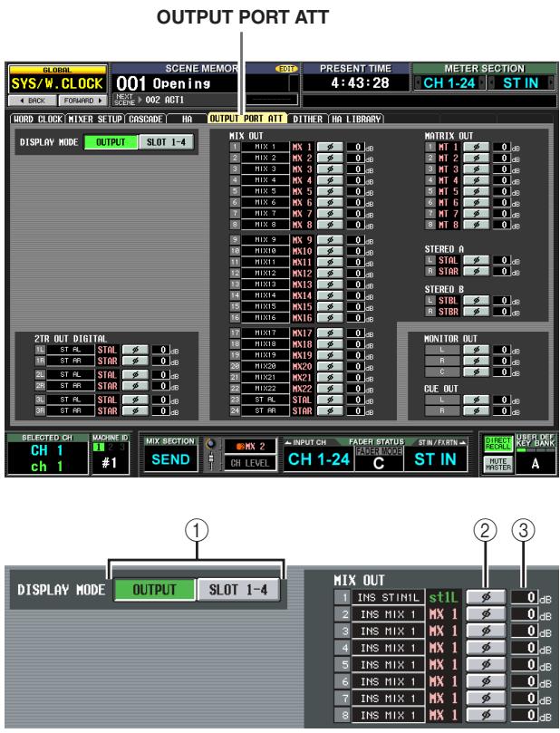Select MIX17 output port box
The height and width of the screenshot is (733, 560).
click(x=265, y=333)
